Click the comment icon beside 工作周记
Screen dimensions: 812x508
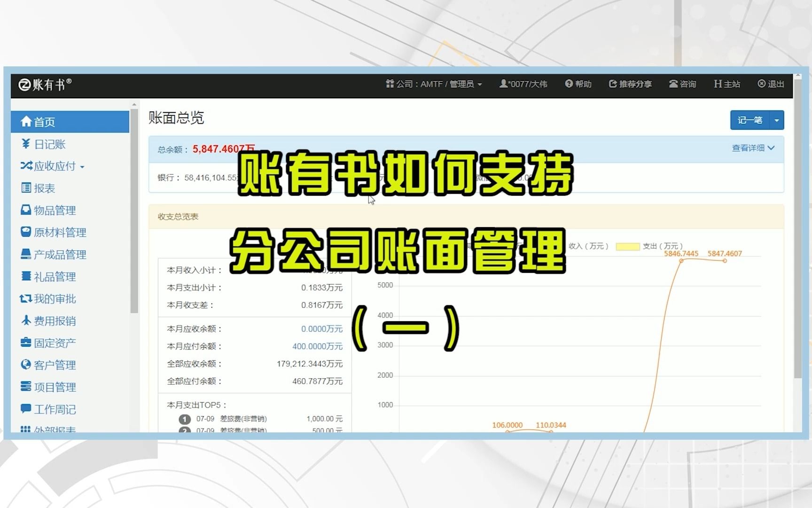[26, 408]
